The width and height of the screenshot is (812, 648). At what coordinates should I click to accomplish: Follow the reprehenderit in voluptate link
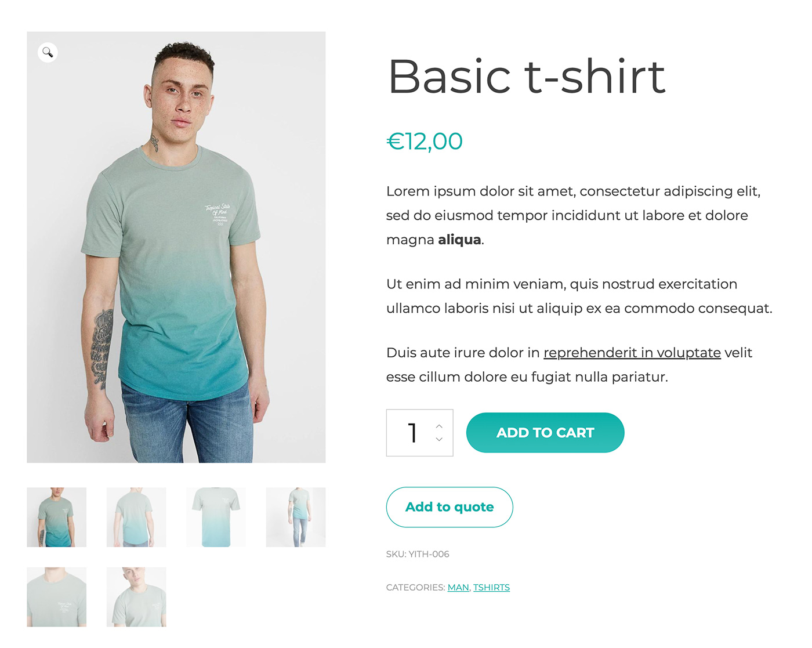(632, 353)
